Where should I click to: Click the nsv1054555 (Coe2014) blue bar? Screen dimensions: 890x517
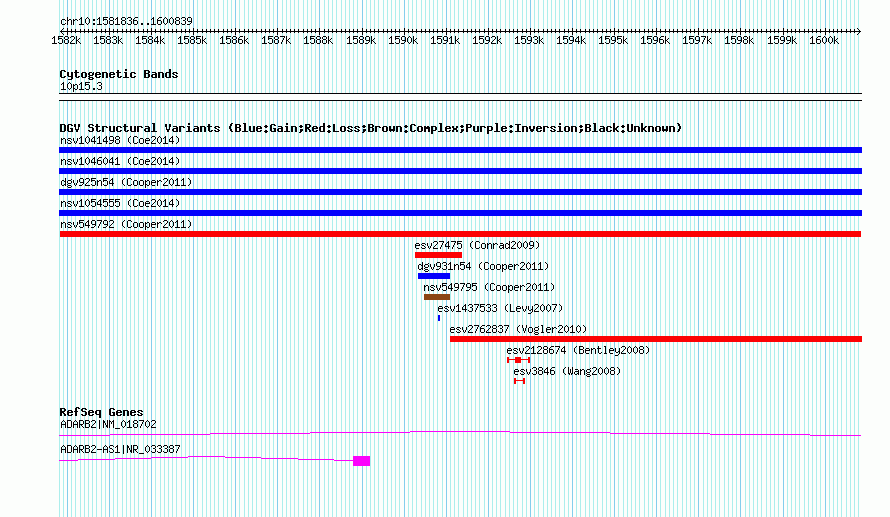coord(460,213)
